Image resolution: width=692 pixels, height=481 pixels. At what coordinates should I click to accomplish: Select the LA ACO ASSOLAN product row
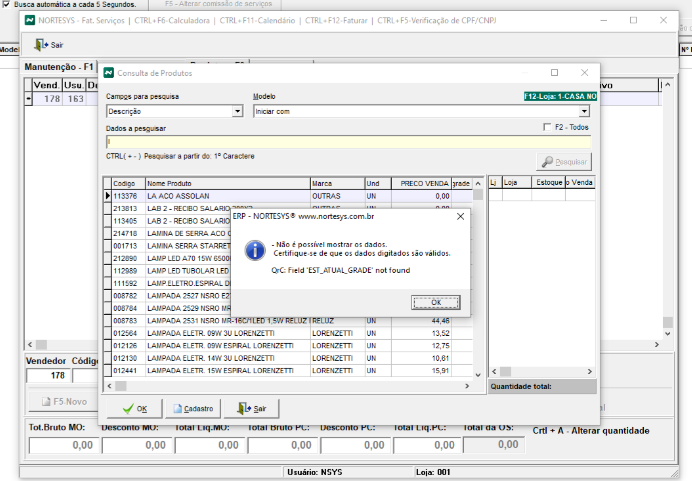(226, 196)
